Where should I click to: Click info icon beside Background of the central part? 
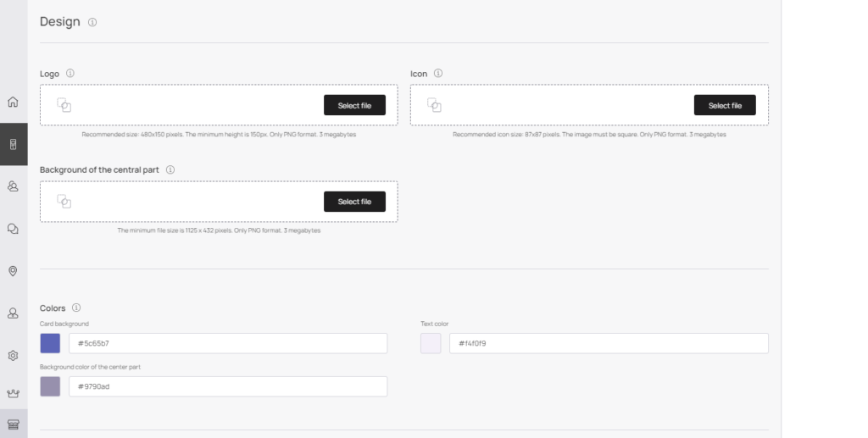(170, 169)
